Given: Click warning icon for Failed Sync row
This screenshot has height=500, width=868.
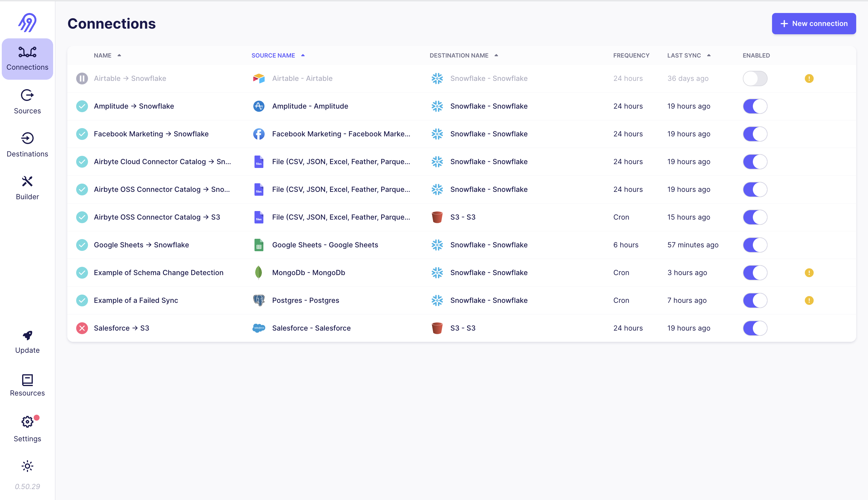Looking at the screenshot, I should (x=809, y=300).
